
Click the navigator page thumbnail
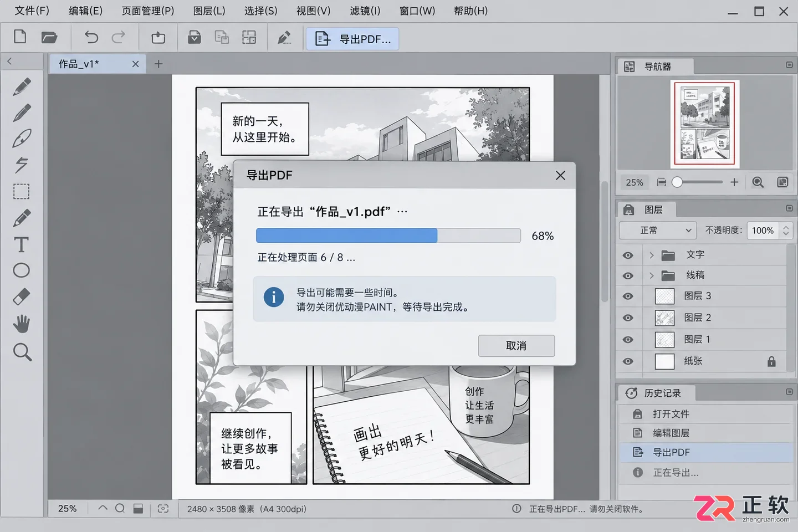[704, 124]
